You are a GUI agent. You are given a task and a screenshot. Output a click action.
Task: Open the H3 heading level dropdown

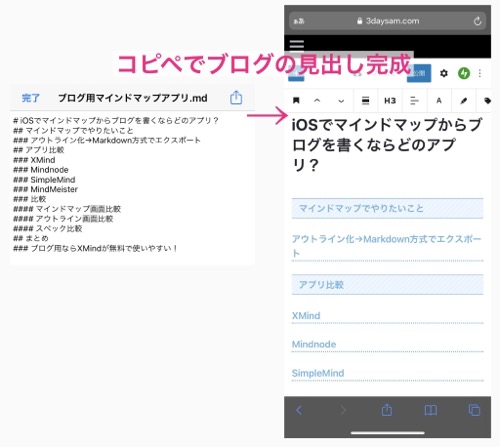click(390, 100)
